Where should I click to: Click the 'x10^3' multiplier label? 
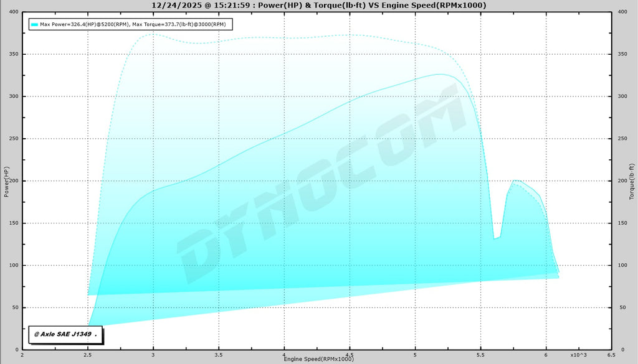[578, 355]
